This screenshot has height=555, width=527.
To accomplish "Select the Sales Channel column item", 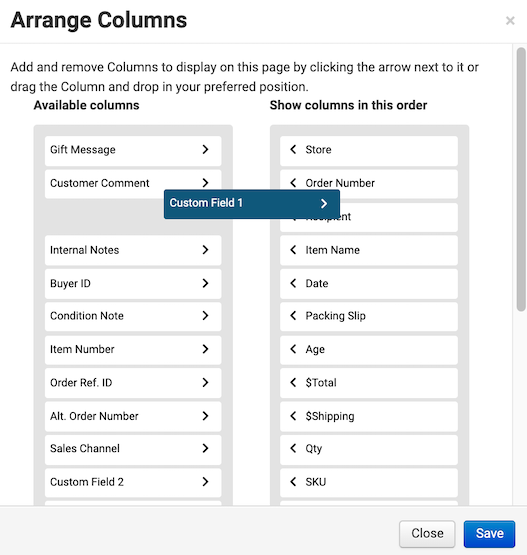I will click(x=133, y=448).
